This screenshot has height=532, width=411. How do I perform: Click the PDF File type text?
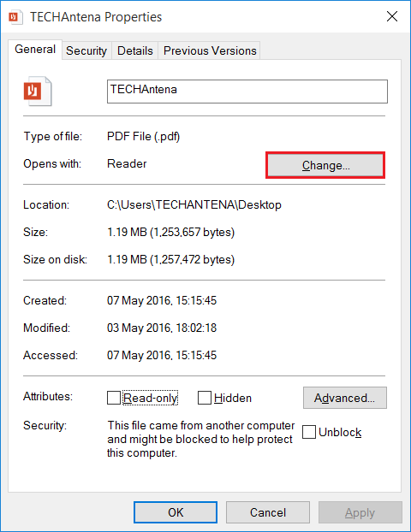(143, 136)
